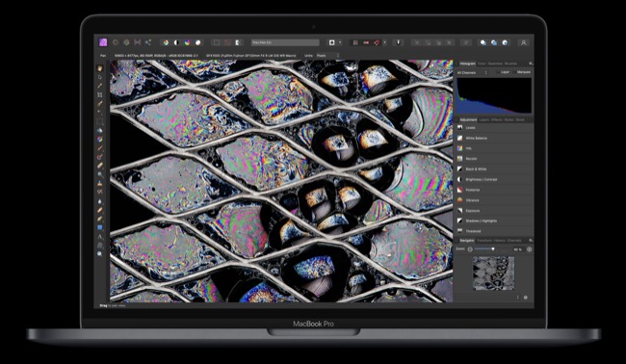Apply Auto White Balance from toolbar

(x=198, y=42)
